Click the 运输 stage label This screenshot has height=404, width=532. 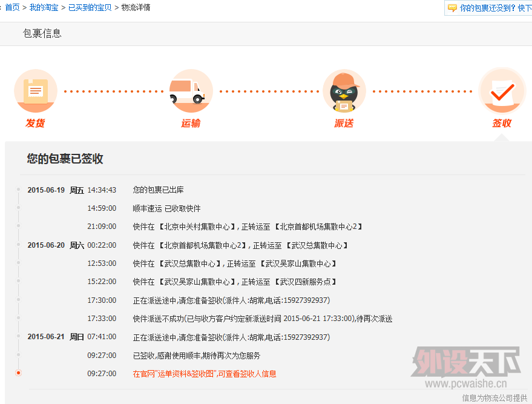click(190, 123)
